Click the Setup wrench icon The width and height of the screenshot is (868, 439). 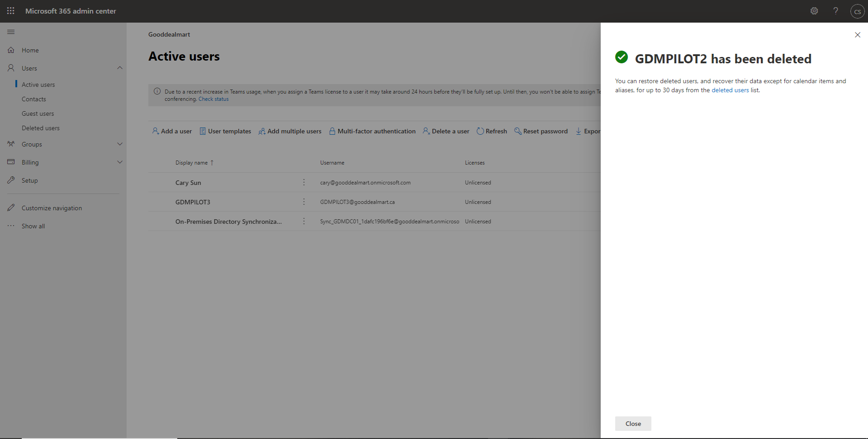[x=11, y=180]
